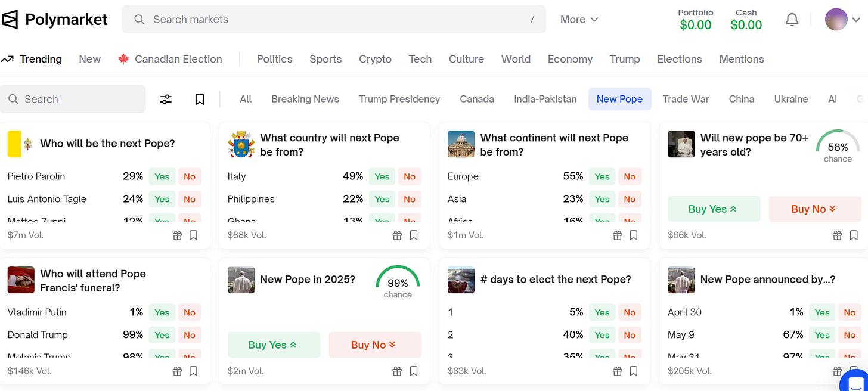Bookmark the 'What continent will next Pope' market
This screenshot has height=391, width=868.
tap(634, 235)
